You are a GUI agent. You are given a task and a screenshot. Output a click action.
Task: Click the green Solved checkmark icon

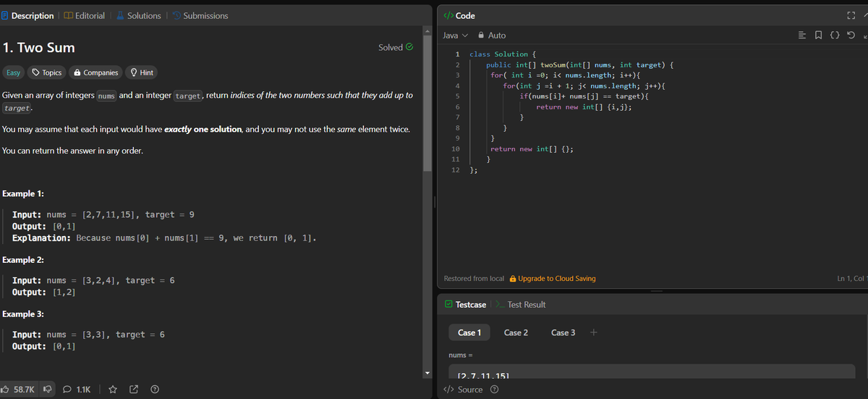coord(410,47)
